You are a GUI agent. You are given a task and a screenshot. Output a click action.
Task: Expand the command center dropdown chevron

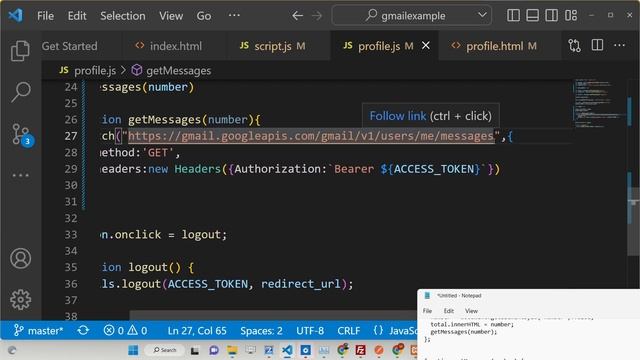click(x=482, y=15)
